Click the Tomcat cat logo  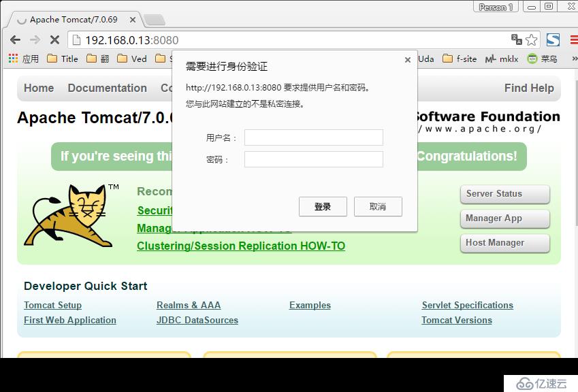tap(69, 216)
